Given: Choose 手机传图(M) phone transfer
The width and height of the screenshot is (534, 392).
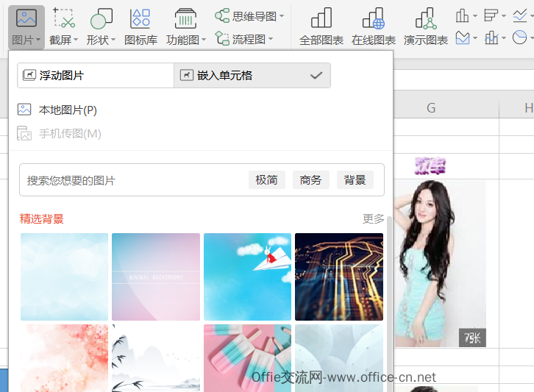Looking at the screenshot, I should coord(60,134).
